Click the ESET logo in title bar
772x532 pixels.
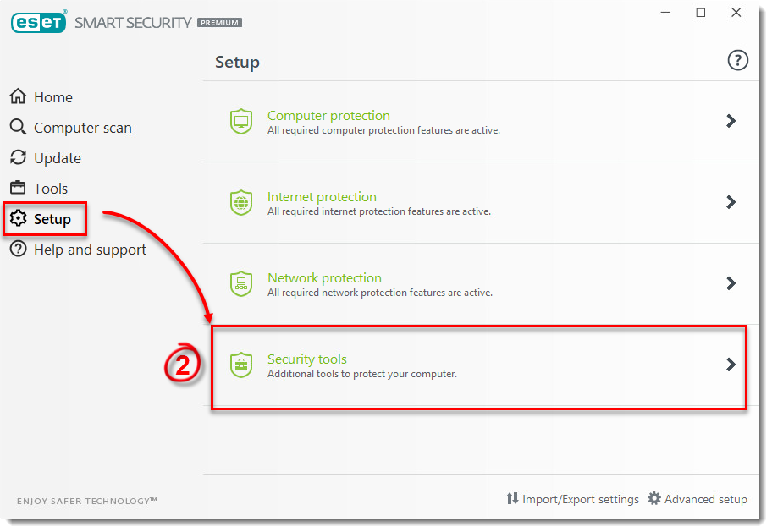coord(39,22)
